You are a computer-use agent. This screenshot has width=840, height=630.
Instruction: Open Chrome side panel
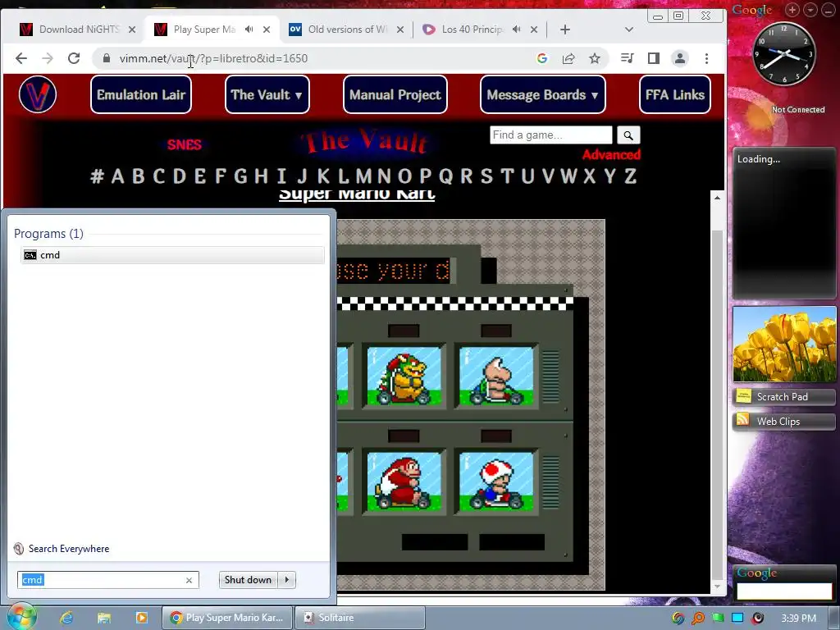(x=654, y=58)
